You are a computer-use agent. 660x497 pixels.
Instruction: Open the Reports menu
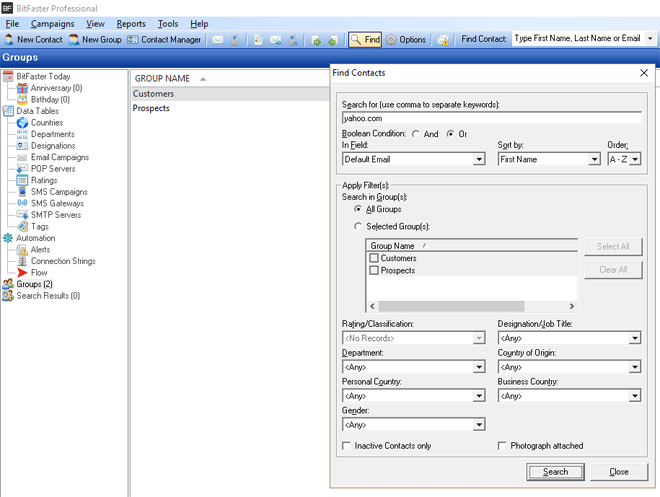pos(130,24)
